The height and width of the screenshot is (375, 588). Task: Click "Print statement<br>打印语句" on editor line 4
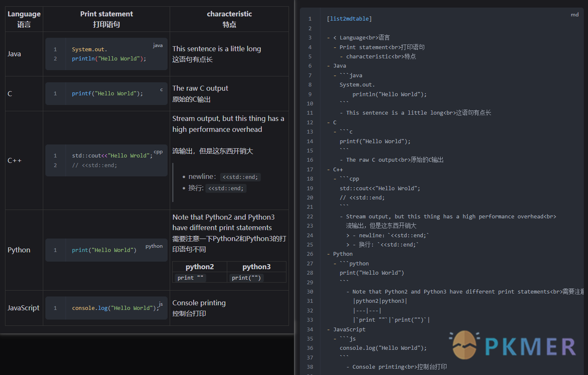[382, 47]
